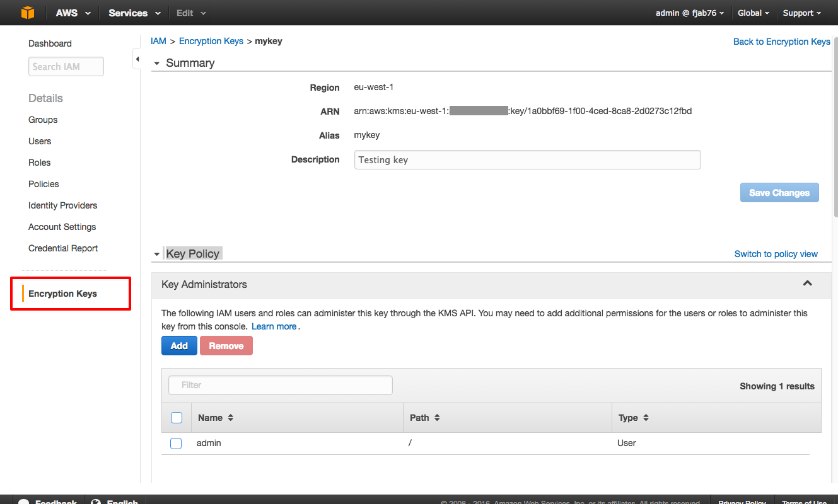Click the 'admin' name cell in table
Image resolution: width=838 pixels, height=504 pixels.
(x=209, y=443)
